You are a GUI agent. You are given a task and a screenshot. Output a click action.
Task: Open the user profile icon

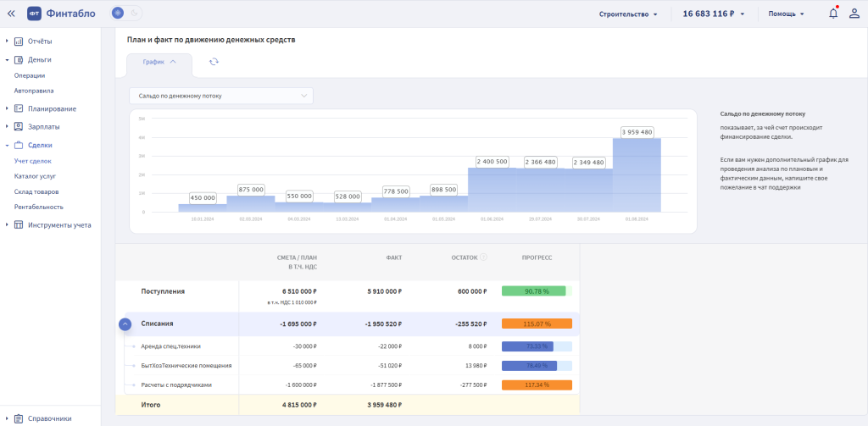click(854, 14)
